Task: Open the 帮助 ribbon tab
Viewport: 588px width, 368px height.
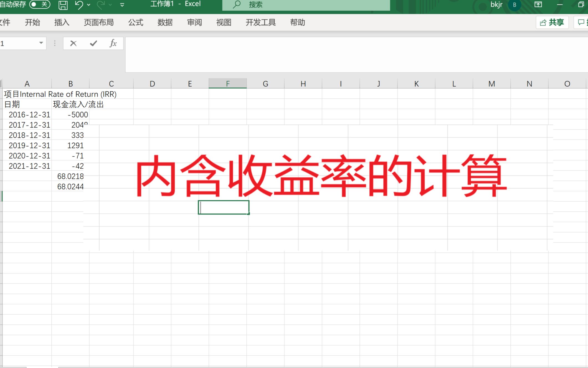Action: pyautogui.click(x=298, y=22)
